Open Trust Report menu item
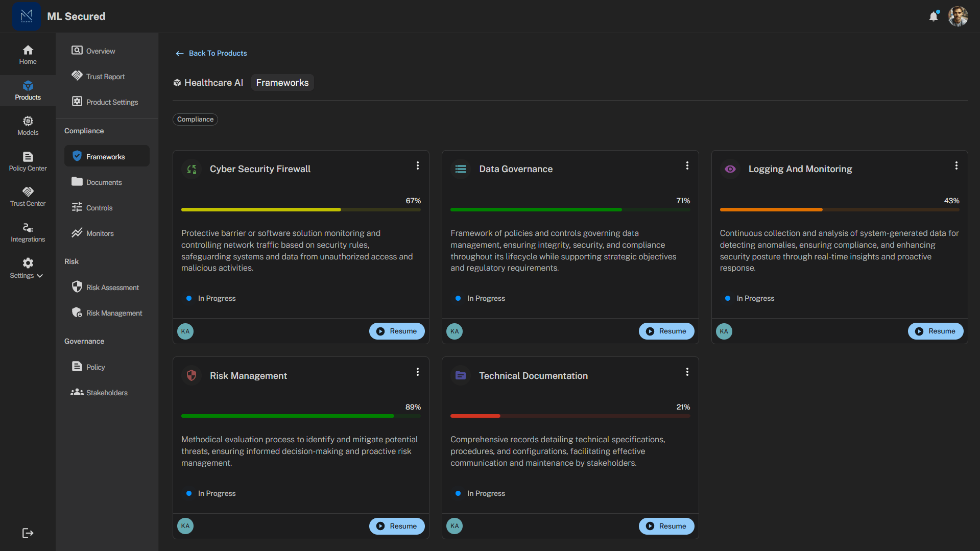Screen dimensions: 980x551 105,77
